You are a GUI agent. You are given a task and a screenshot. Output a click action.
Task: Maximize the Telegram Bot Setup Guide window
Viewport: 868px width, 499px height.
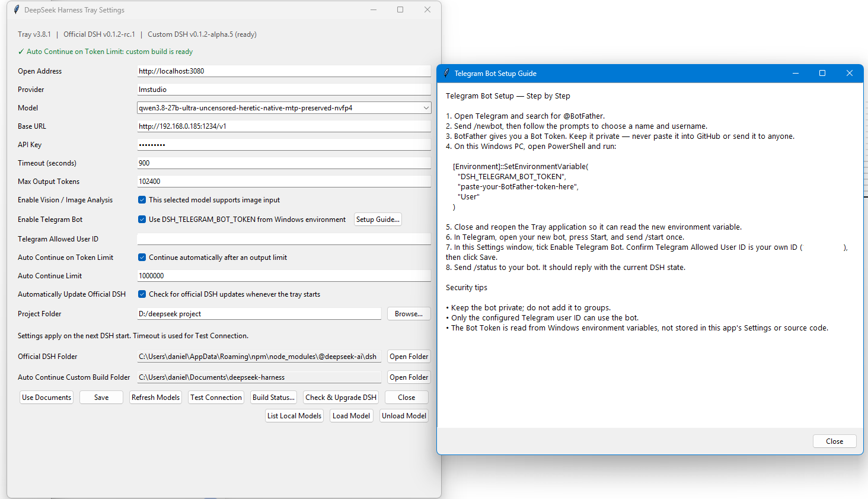tap(822, 73)
